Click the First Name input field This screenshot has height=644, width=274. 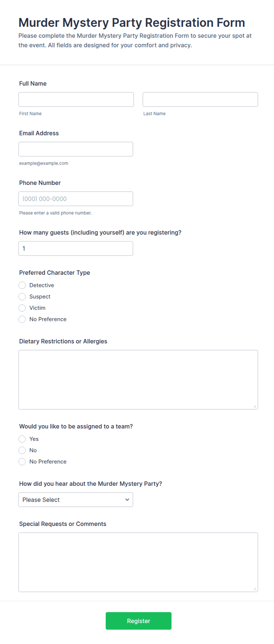[x=76, y=100]
